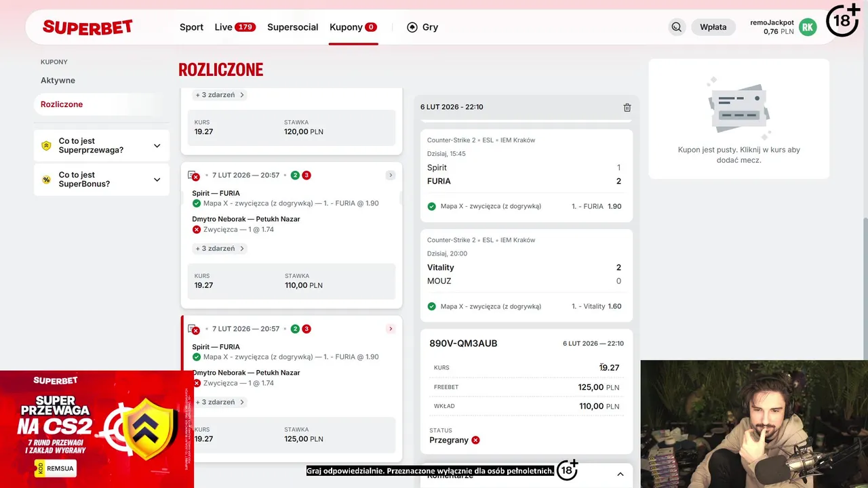
Task: Click green check icon beside Vitality 1.60
Action: (x=431, y=306)
